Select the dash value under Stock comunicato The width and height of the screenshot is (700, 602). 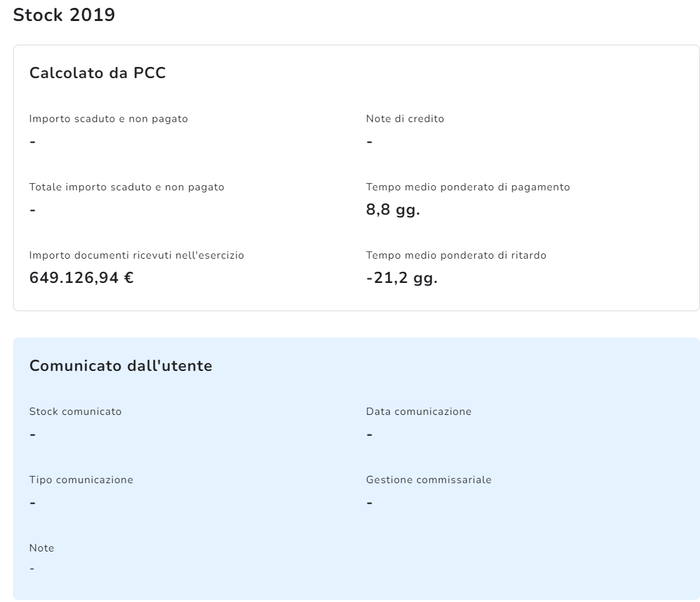pyautogui.click(x=33, y=435)
